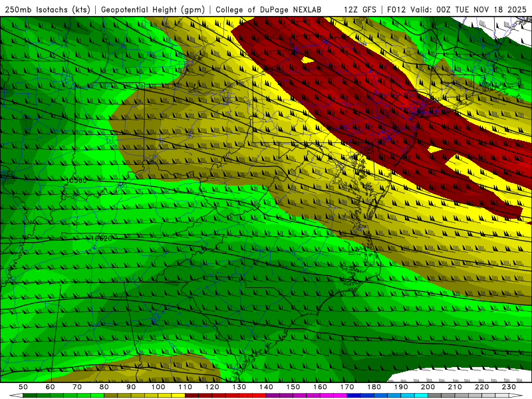Screen dimensions: 532x399
Task: Click the 10560 height contour label
Action: [x=76, y=180]
